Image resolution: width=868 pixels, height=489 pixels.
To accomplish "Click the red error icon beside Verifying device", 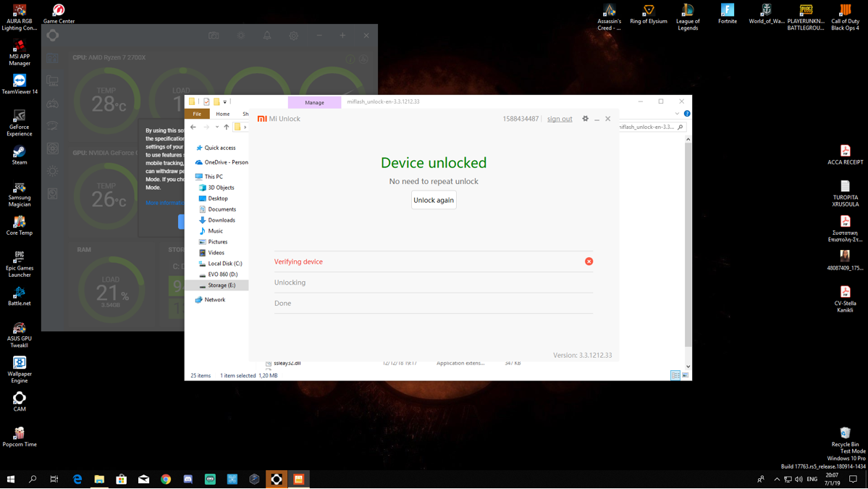I will click(x=589, y=262).
